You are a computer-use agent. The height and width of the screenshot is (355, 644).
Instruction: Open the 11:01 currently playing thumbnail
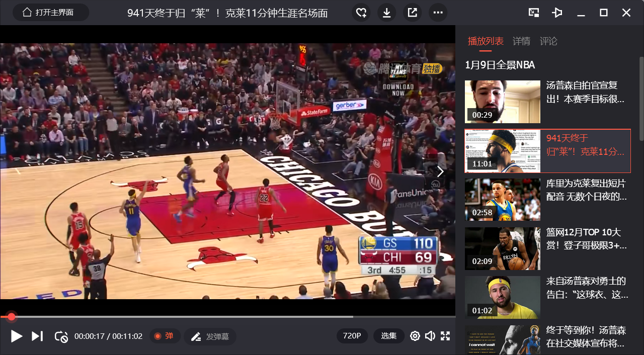[502, 151]
